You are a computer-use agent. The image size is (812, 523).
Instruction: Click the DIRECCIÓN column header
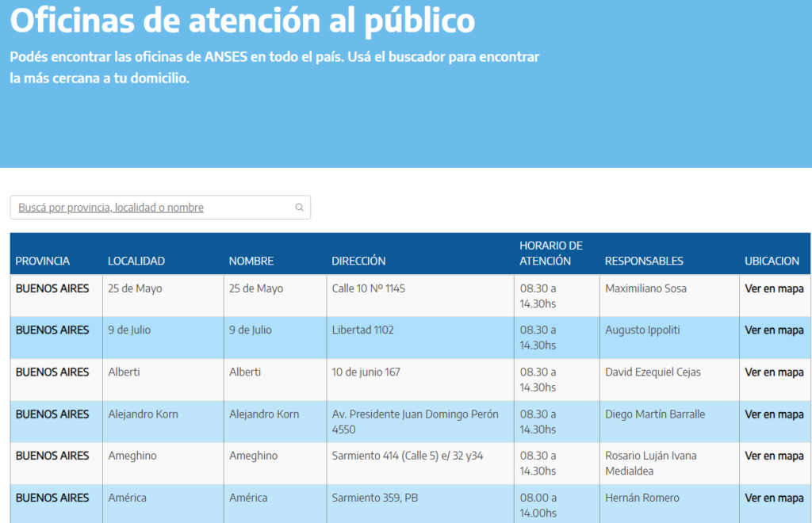click(358, 261)
